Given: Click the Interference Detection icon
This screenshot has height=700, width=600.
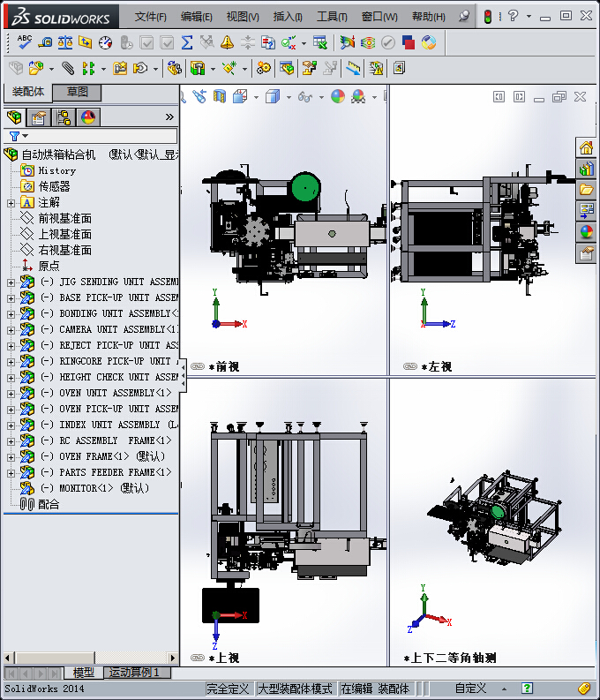Looking at the screenshot, I should (330, 68).
